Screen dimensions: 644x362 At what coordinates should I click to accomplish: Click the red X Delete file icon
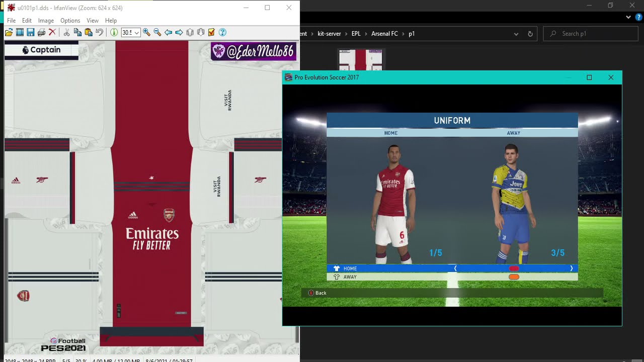pyautogui.click(x=52, y=32)
